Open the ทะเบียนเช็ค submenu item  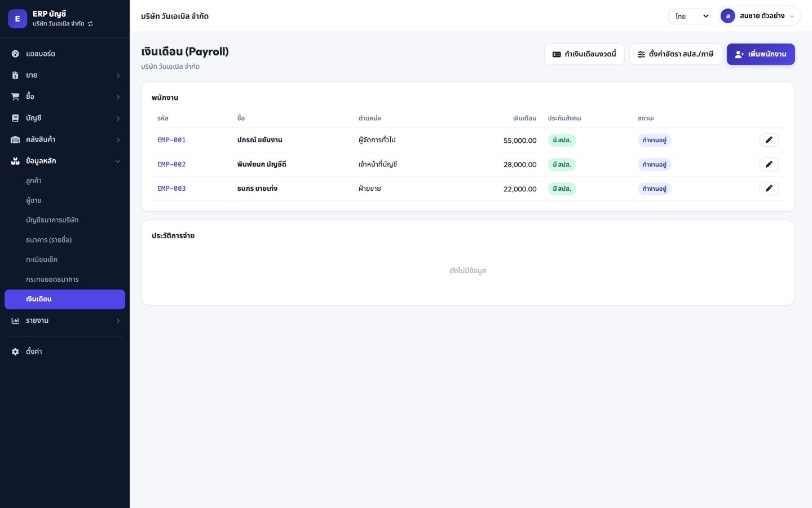pos(65,260)
